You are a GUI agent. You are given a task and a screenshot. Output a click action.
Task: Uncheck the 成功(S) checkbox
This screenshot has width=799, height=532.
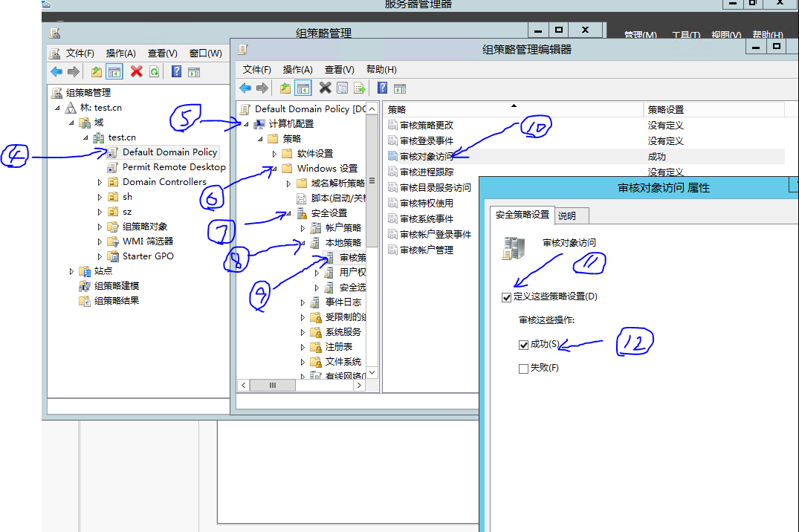[x=523, y=344]
